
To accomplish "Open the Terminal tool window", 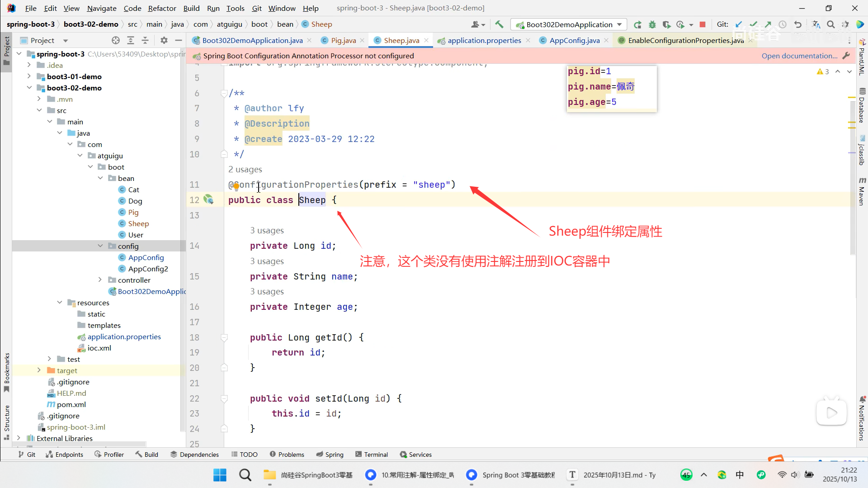I will point(372,455).
